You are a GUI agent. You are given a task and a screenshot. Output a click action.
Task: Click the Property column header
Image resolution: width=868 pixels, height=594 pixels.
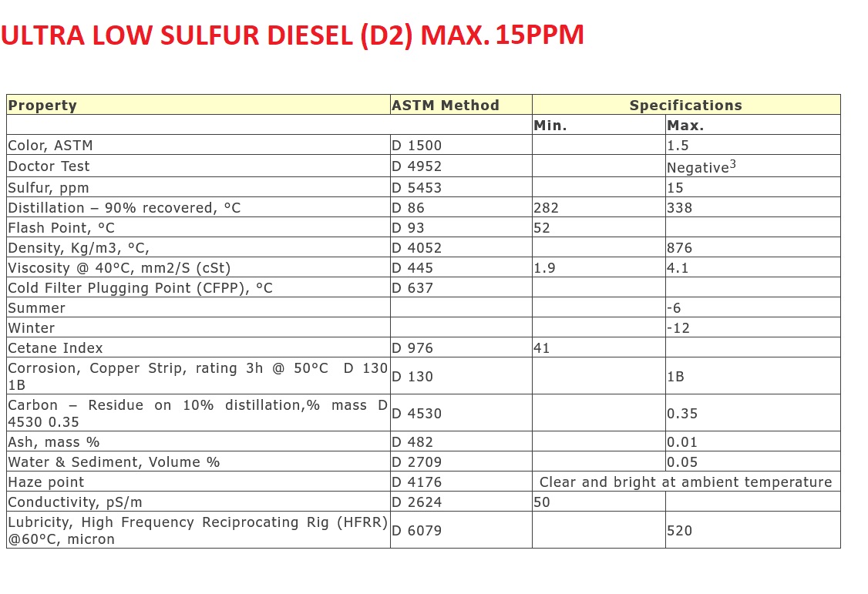[42, 106]
